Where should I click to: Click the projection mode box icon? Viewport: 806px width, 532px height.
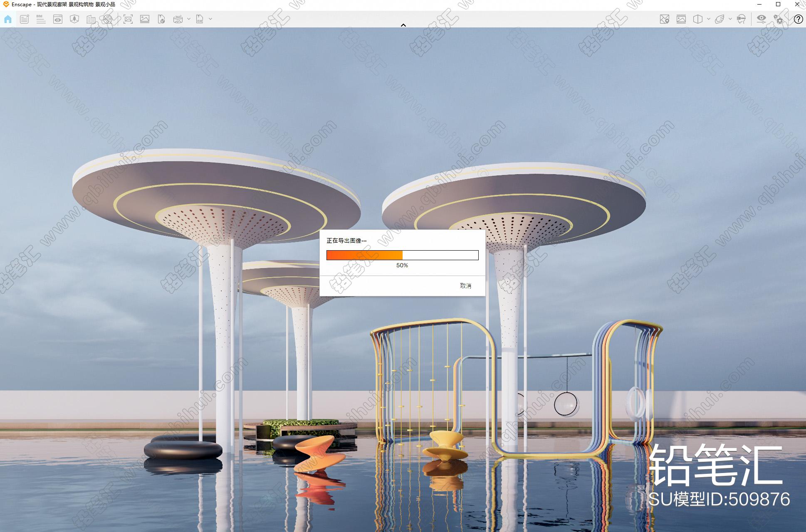pos(698,19)
